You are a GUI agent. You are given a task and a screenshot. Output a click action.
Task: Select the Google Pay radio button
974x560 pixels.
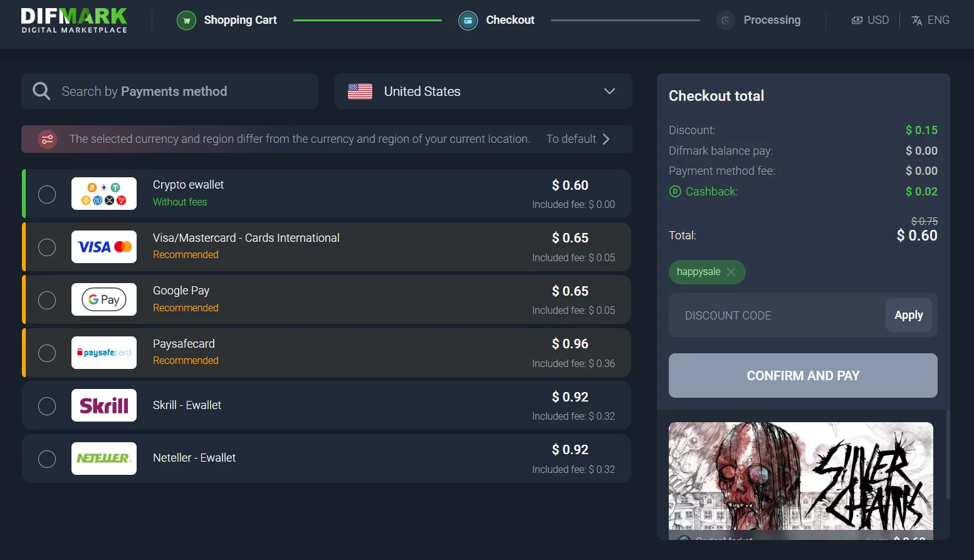[47, 300]
